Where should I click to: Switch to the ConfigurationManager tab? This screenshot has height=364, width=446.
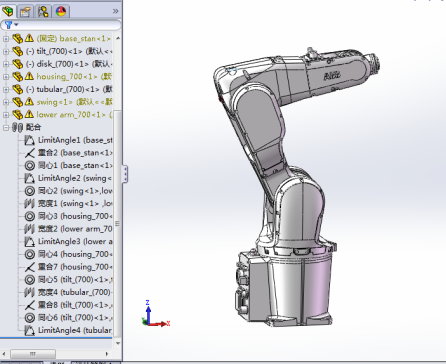(43, 11)
